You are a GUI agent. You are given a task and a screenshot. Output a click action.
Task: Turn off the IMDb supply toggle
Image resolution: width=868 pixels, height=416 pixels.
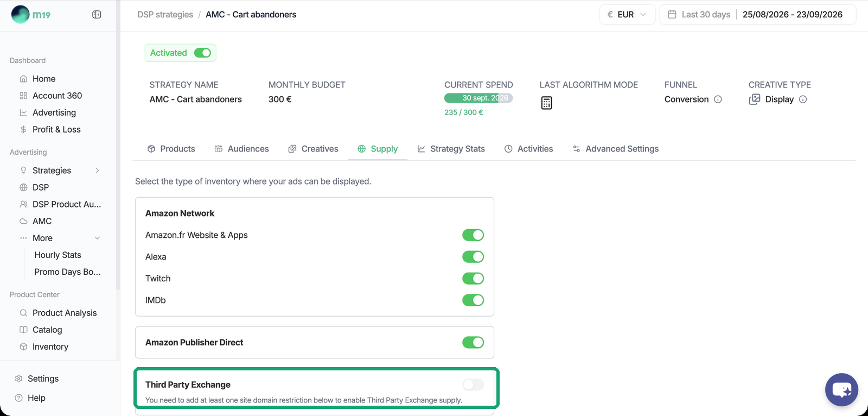pyautogui.click(x=473, y=300)
